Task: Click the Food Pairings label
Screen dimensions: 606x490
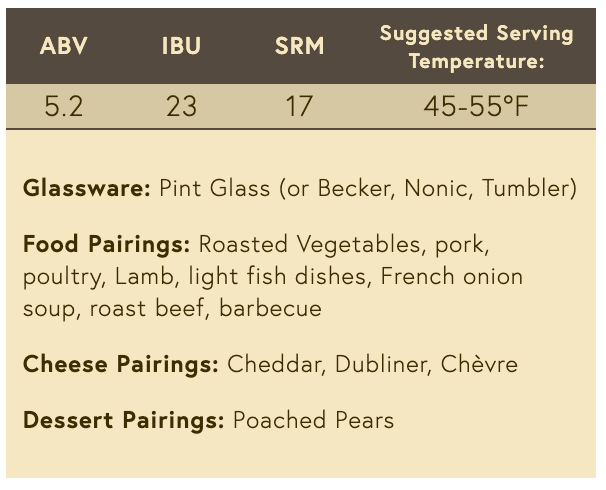Action: (x=106, y=244)
